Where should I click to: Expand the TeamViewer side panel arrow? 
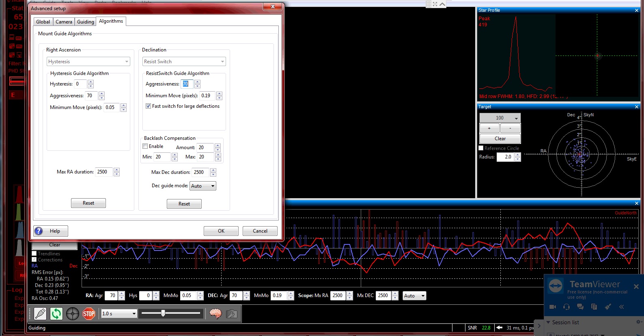click(x=539, y=325)
